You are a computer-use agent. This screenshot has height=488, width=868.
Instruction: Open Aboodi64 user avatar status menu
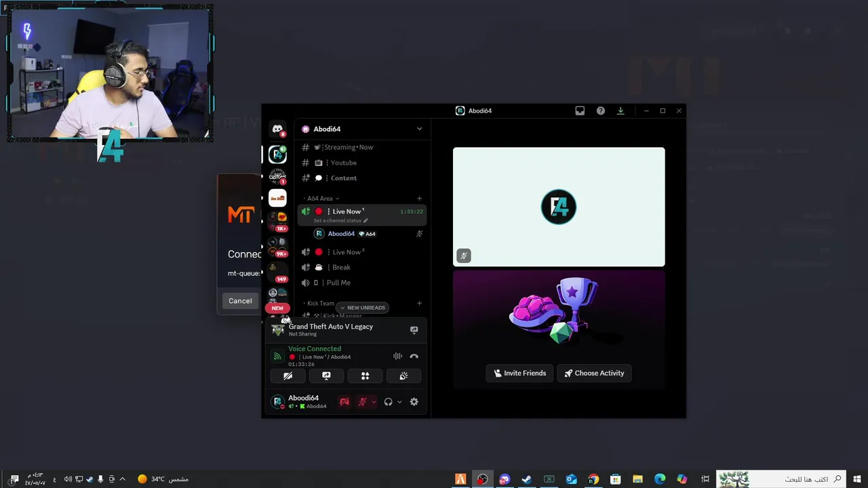point(277,402)
